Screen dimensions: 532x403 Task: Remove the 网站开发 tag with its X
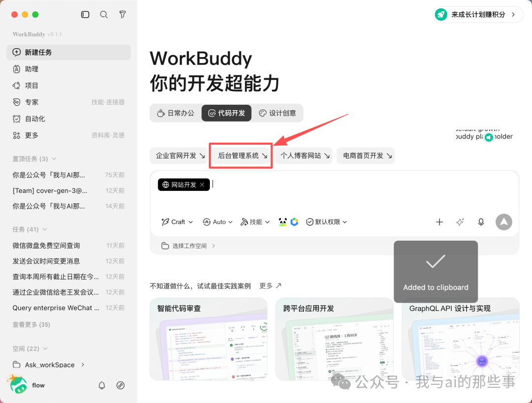[202, 185]
